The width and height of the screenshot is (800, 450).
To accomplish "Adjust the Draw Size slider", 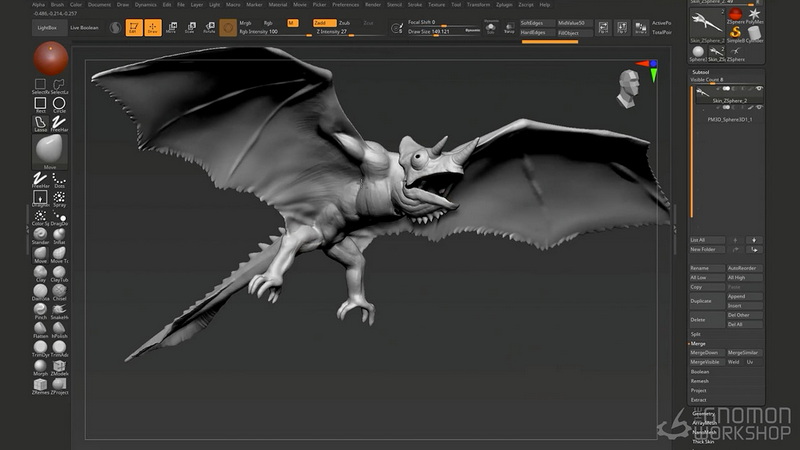I will (x=444, y=32).
